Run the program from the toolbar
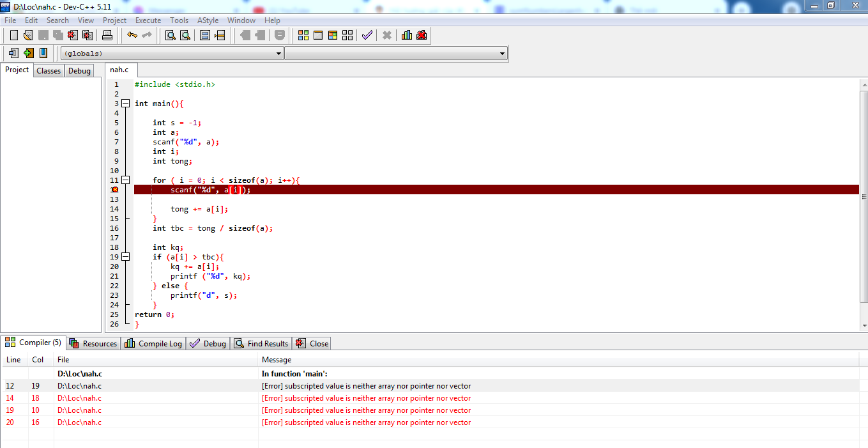868x448 pixels. [318, 35]
